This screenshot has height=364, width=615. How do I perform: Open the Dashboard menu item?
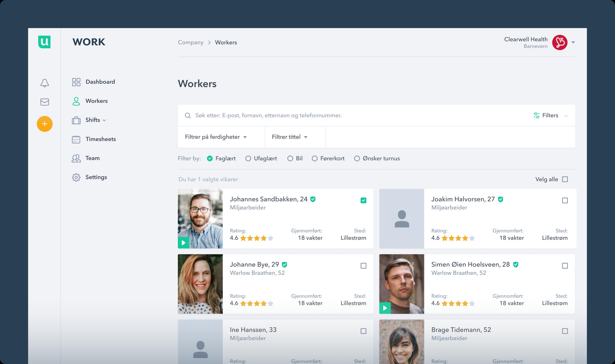click(x=100, y=82)
